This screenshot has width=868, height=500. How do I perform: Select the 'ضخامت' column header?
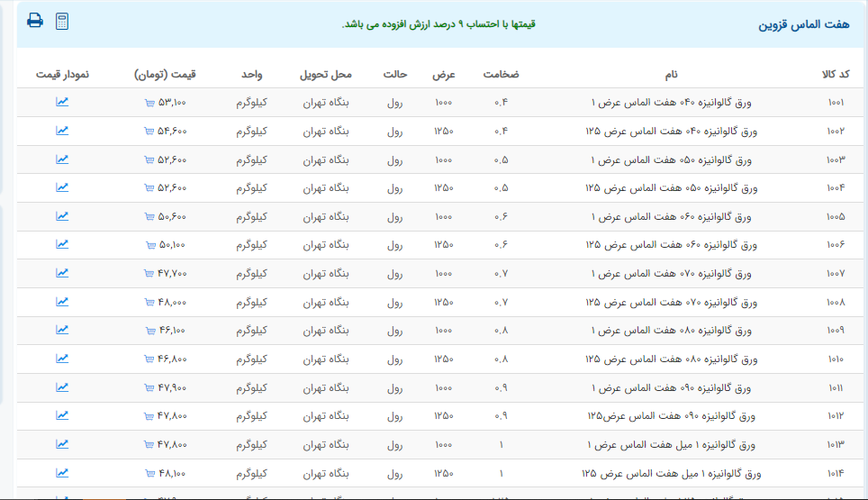point(501,74)
